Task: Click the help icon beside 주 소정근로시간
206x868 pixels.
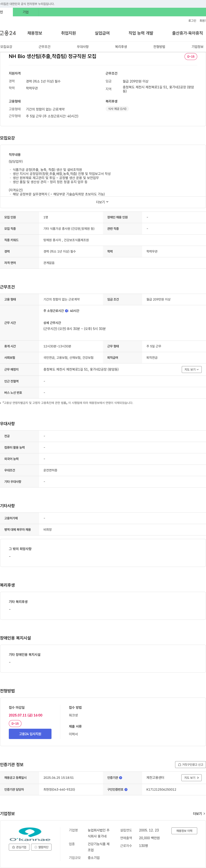Action: pyautogui.click(x=66, y=311)
